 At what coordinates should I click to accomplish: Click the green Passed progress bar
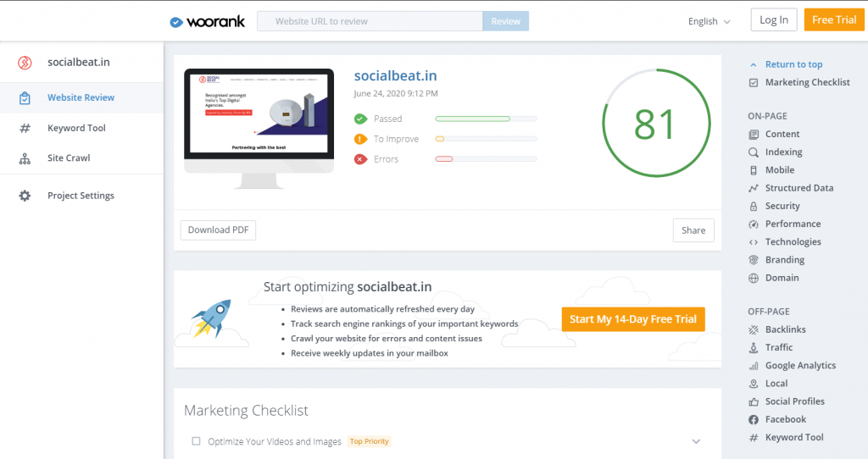coord(486,119)
